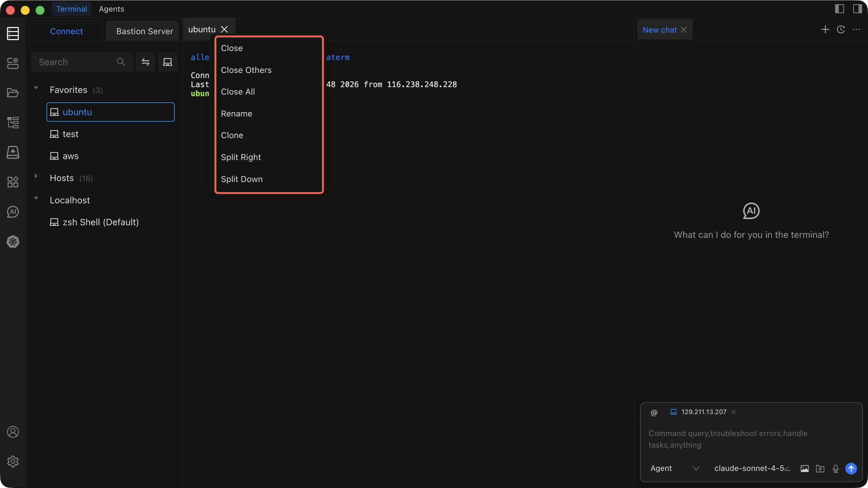Viewport: 868px width, 488px height.
Task: Expand the Hosts group
Action: pyautogui.click(x=36, y=176)
